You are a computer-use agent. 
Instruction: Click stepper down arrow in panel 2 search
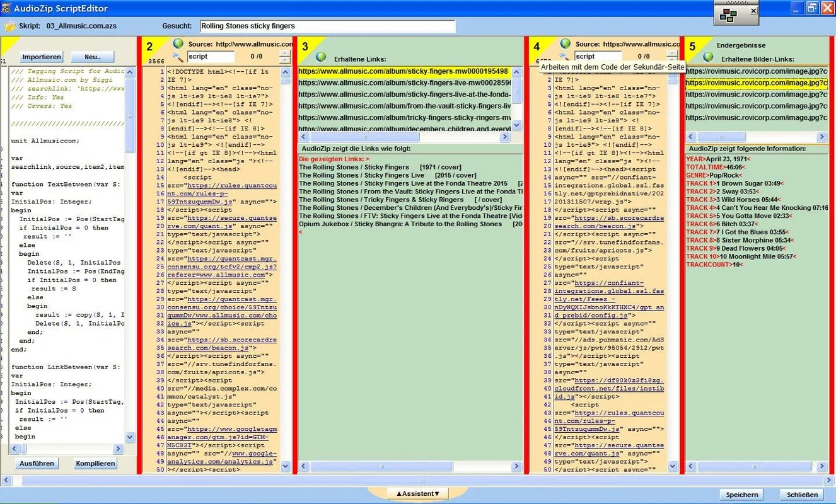click(x=285, y=60)
